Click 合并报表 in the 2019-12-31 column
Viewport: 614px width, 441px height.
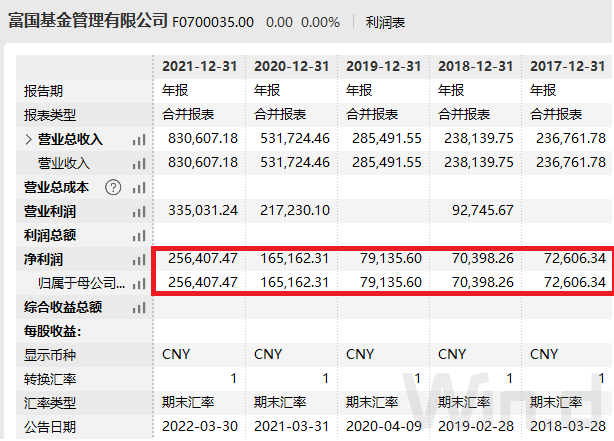point(372,114)
